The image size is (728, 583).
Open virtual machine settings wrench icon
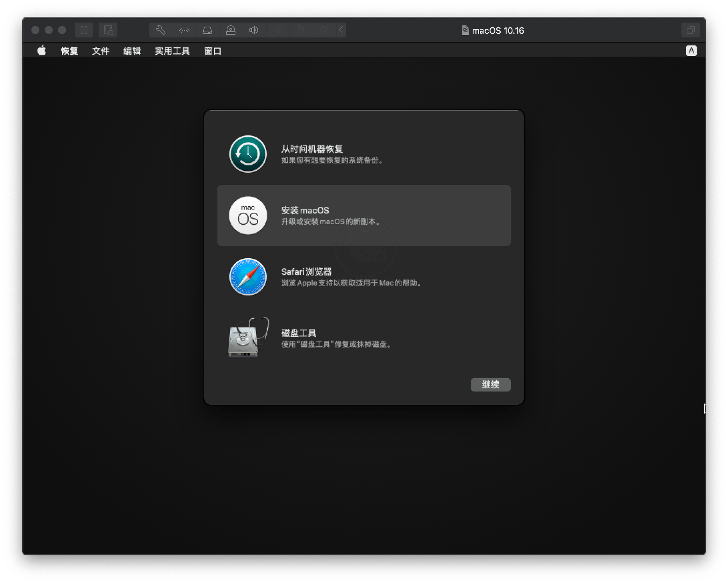point(161,30)
